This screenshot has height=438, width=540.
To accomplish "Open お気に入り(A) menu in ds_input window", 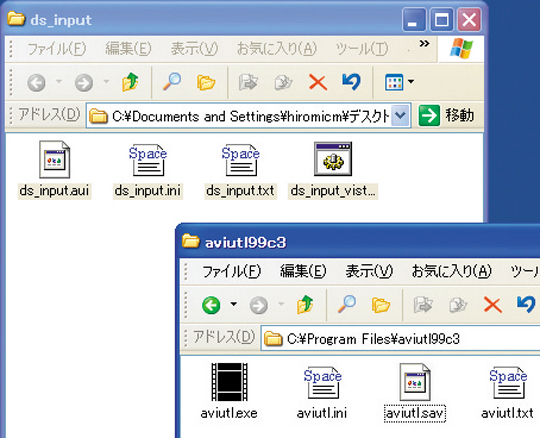I will point(277,49).
